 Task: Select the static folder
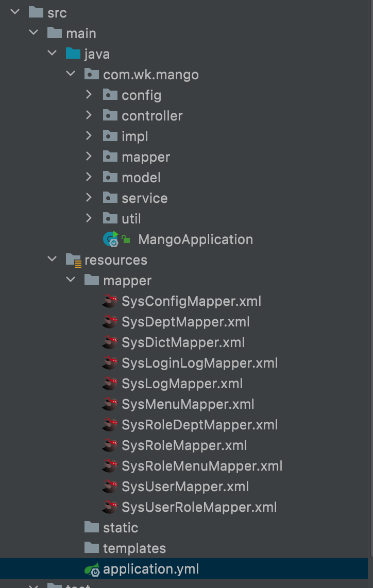120,528
